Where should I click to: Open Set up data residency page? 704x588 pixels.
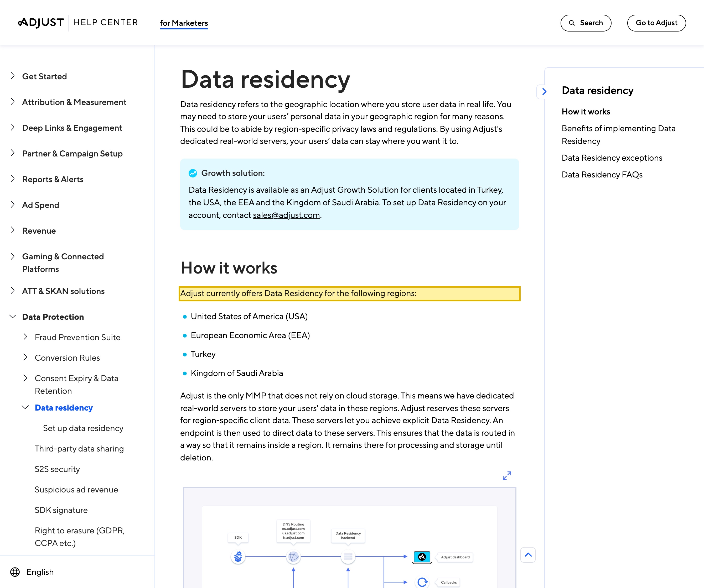[x=83, y=428]
